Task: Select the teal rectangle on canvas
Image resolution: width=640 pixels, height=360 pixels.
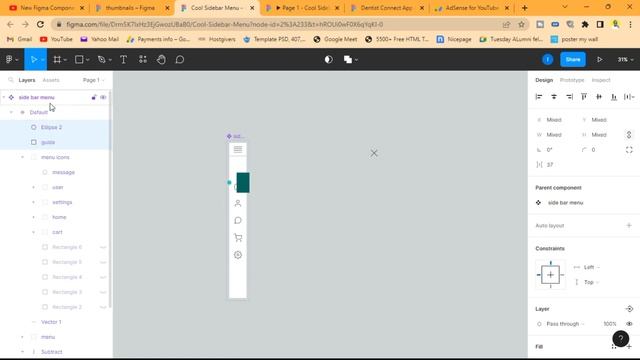Action: [x=243, y=182]
